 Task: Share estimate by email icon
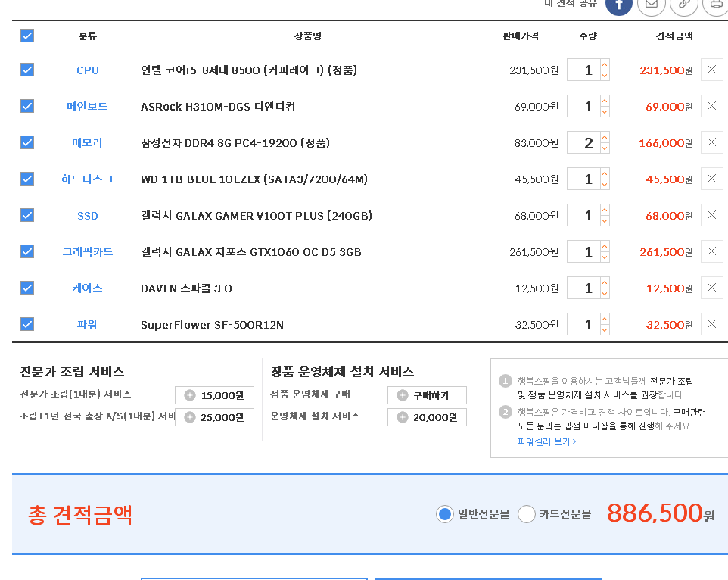[x=652, y=5]
